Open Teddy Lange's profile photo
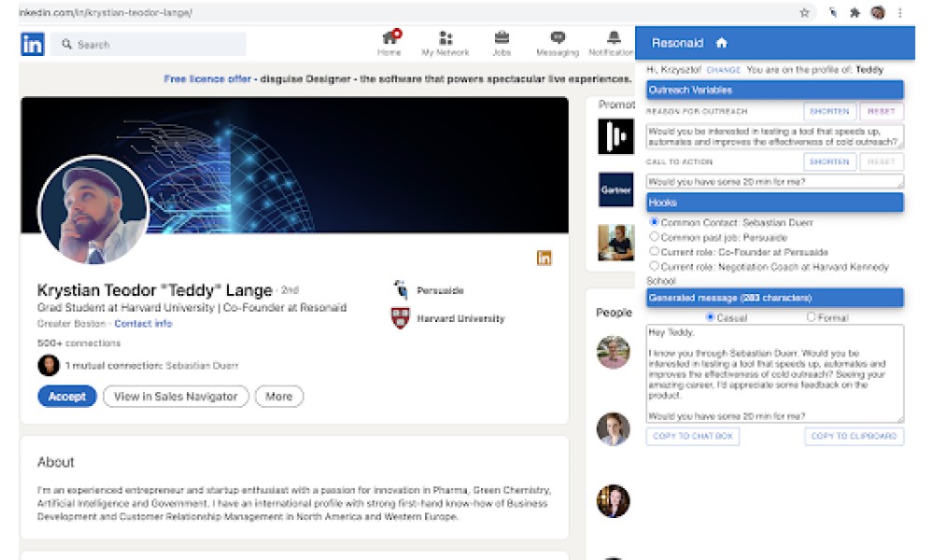 click(93, 211)
